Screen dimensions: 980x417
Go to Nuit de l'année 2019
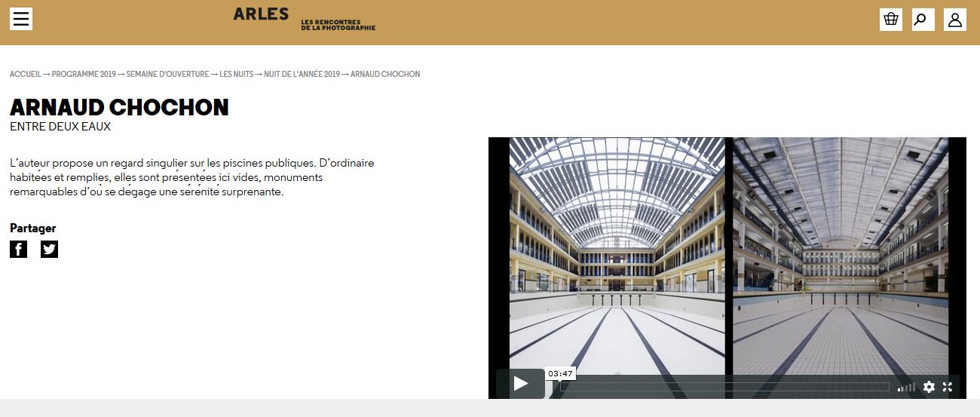tap(302, 74)
